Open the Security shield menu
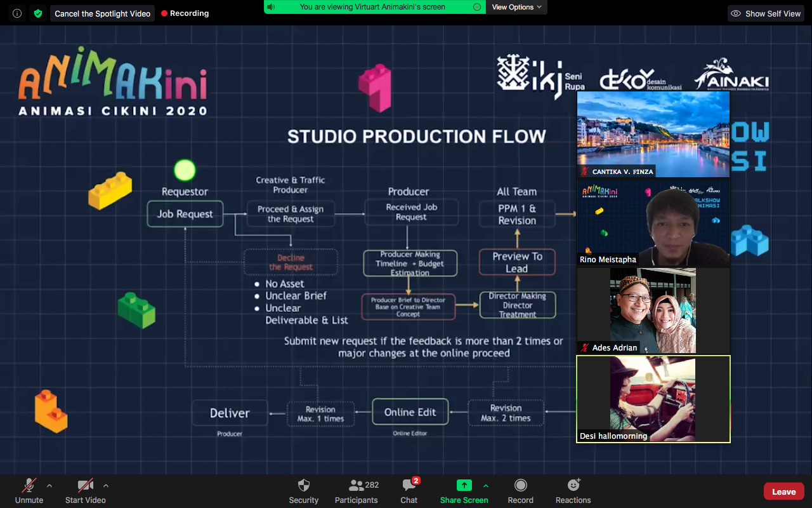Image resolution: width=812 pixels, height=508 pixels. coord(304,491)
